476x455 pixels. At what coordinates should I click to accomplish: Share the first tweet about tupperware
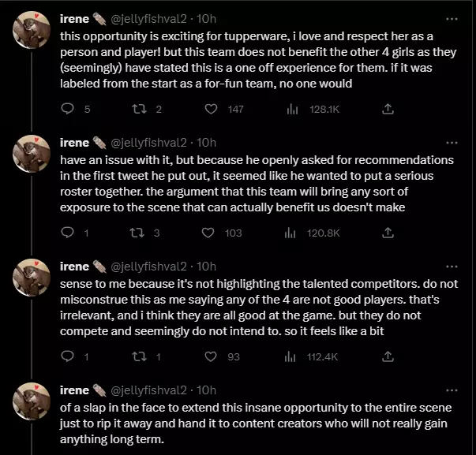(x=388, y=109)
